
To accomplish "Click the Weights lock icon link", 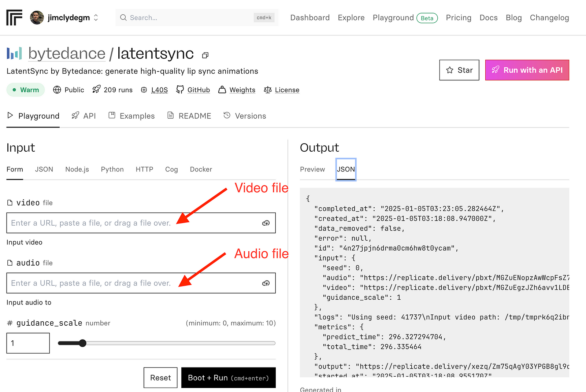I will pyautogui.click(x=222, y=90).
